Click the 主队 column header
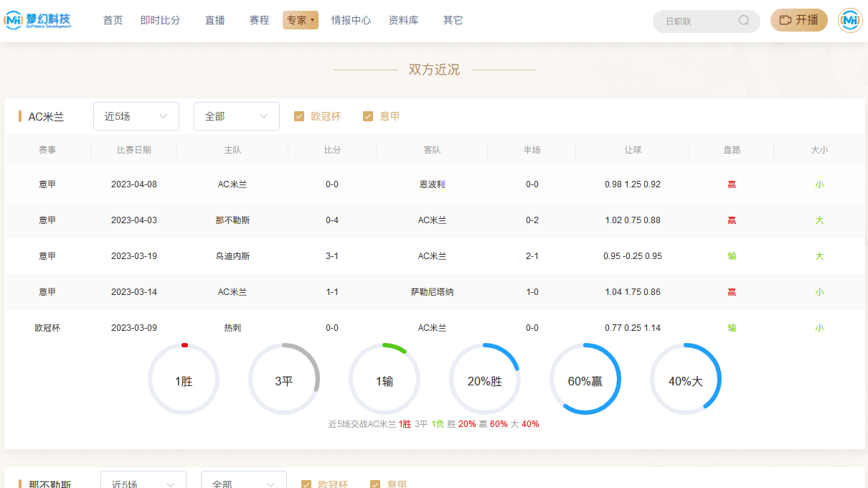The image size is (868, 488). click(232, 150)
